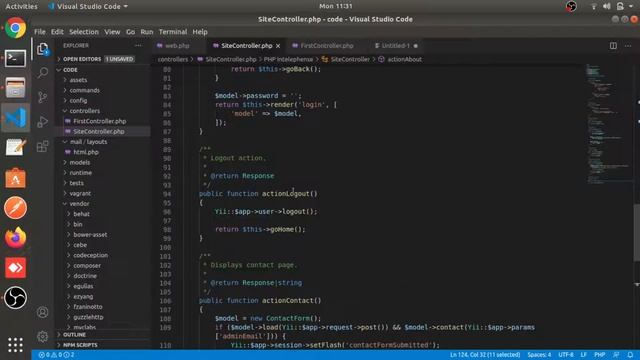Expand the NPM Scripts section
Screen dimensions: 640x360
[103, 345]
